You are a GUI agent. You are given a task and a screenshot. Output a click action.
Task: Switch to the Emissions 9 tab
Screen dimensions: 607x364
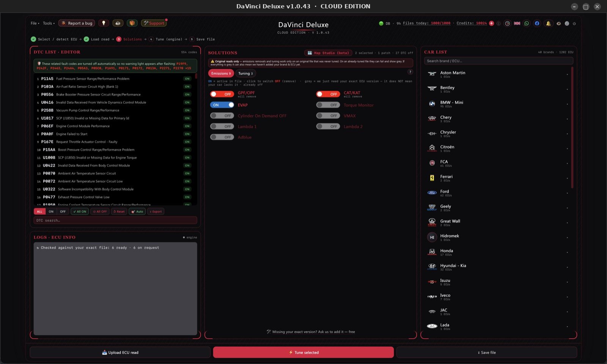pos(221,73)
